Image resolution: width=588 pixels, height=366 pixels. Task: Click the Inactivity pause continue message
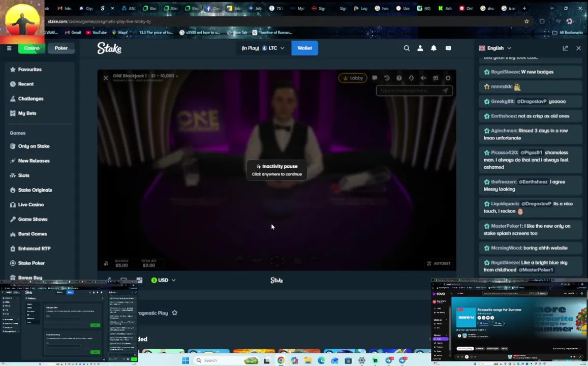click(x=277, y=170)
